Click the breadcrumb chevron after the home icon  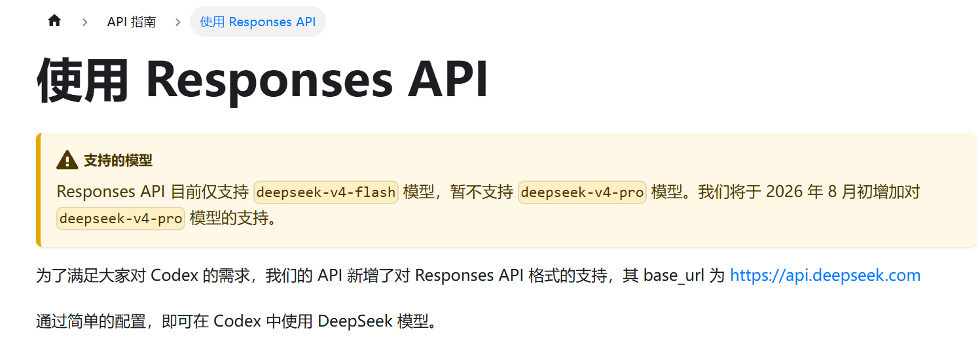click(85, 22)
